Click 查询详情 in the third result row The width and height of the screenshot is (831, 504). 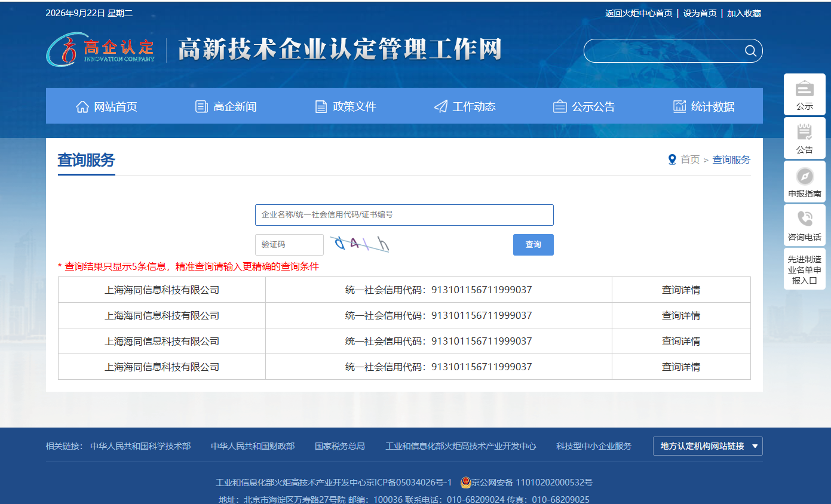tap(681, 342)
